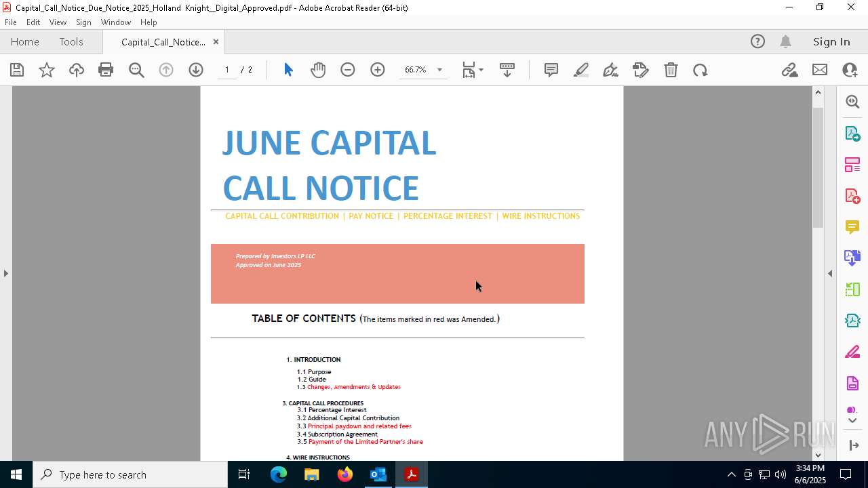Select the Highlight text tool
868x488 pixels.
581,70
